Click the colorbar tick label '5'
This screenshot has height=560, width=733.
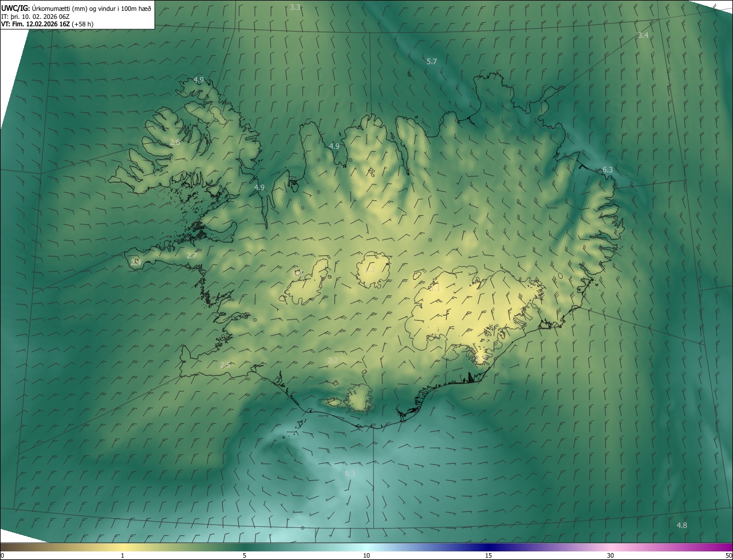(245, 555)
